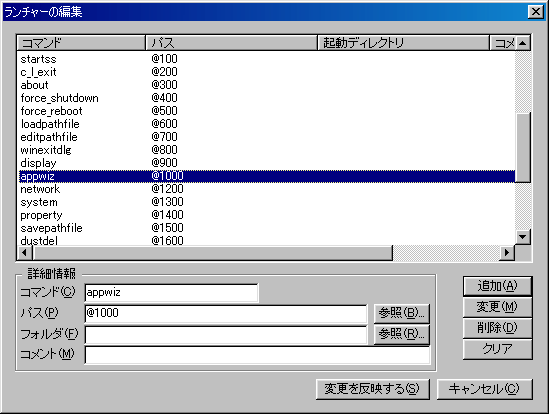Click the list scroll up arrow

523,43
